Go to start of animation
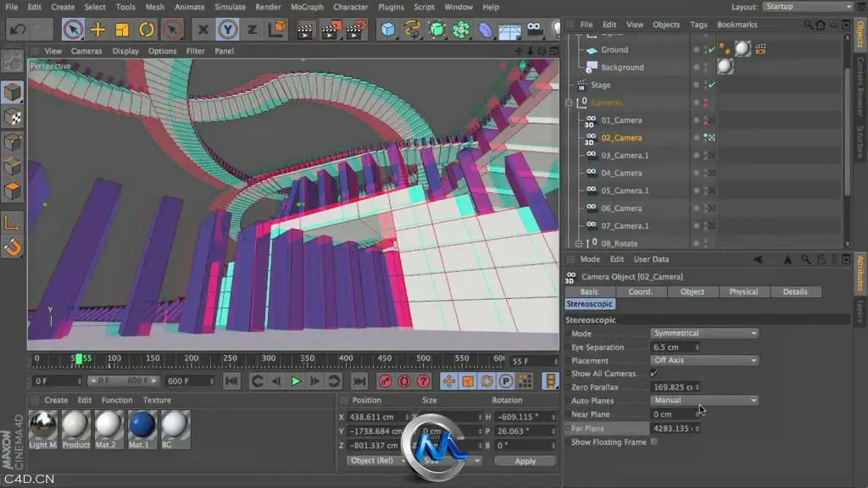The image size is (868, 488). coord(232,380)
